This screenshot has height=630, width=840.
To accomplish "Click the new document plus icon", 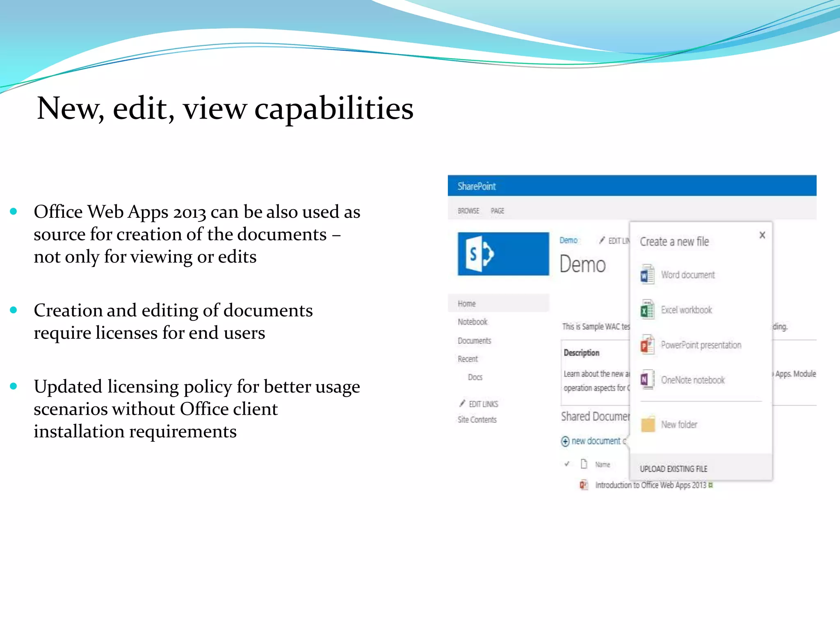I will [565, 441].
